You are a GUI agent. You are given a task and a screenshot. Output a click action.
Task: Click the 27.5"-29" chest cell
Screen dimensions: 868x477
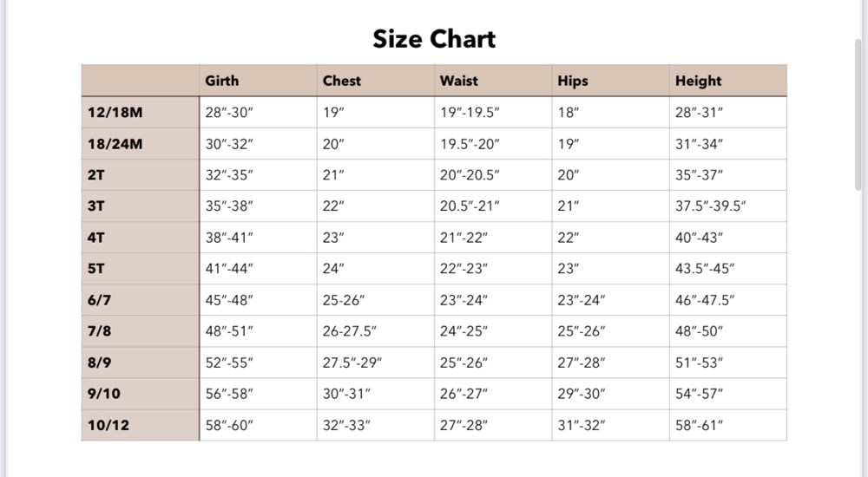click(352, 363)
